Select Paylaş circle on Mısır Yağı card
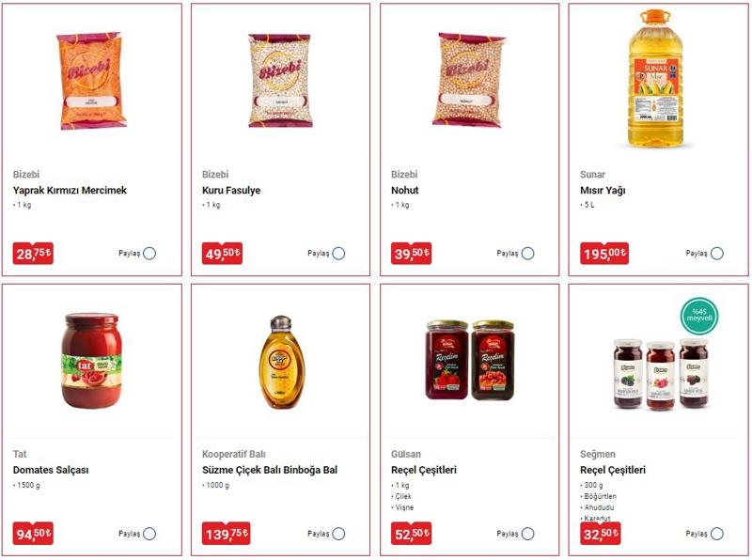The height and width of the screenshot is (560, 752). (x=717, y=253)
